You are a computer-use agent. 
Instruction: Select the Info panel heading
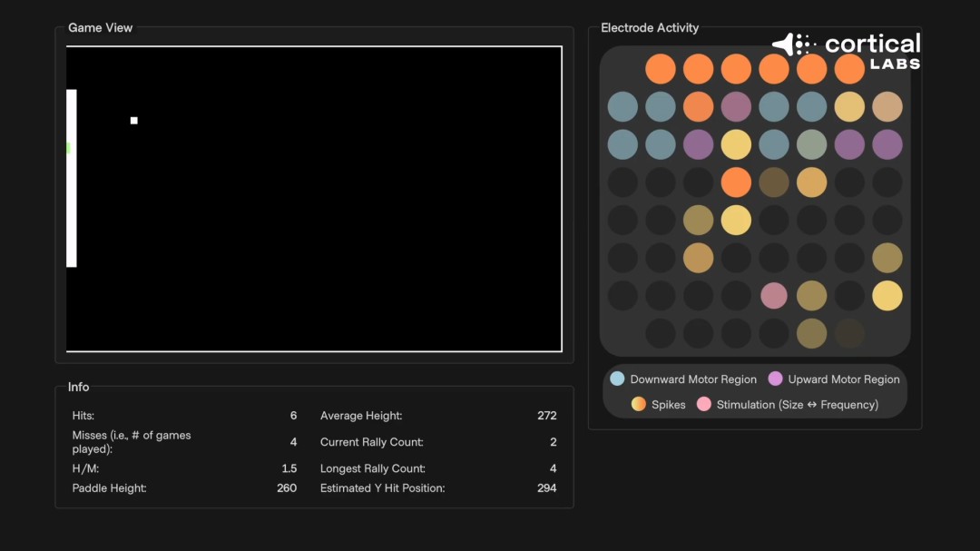[x=79, y=387]
